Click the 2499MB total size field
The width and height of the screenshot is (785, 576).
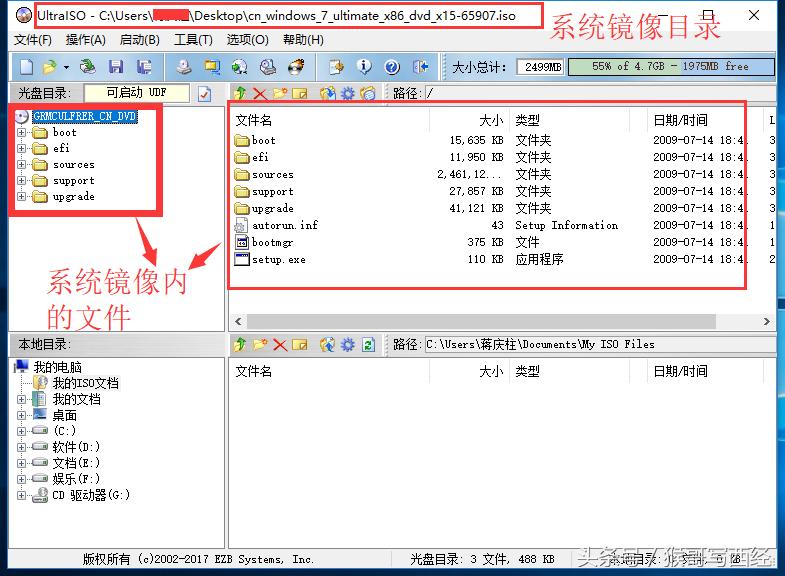tap(541, 67)
